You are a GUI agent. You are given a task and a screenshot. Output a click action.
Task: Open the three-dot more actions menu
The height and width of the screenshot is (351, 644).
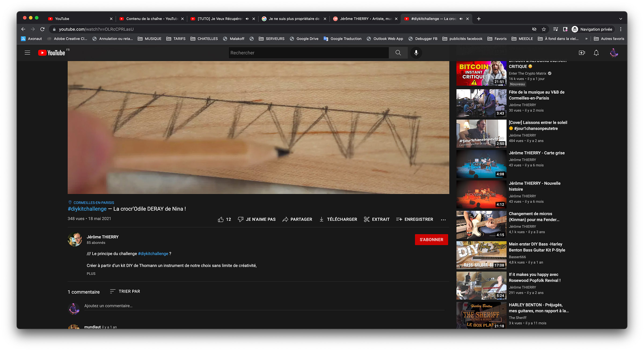(443, 220)
